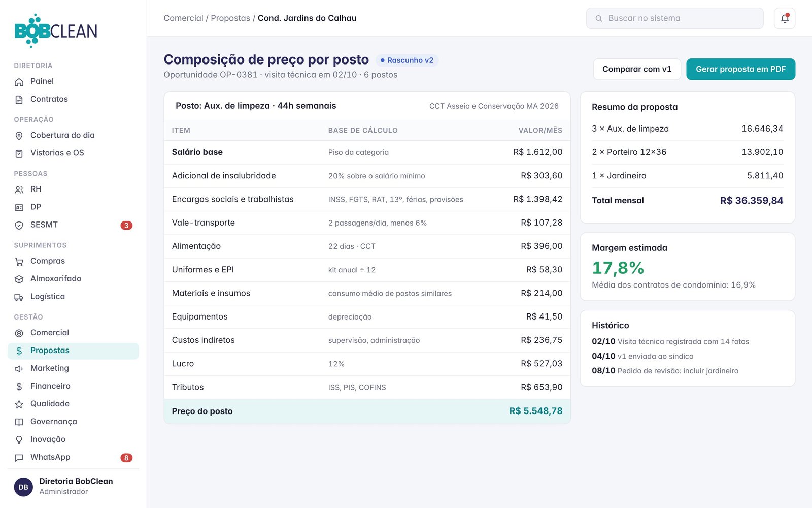Click the Compras cart icon
This screenshot has width=812, height=508.
19,261
